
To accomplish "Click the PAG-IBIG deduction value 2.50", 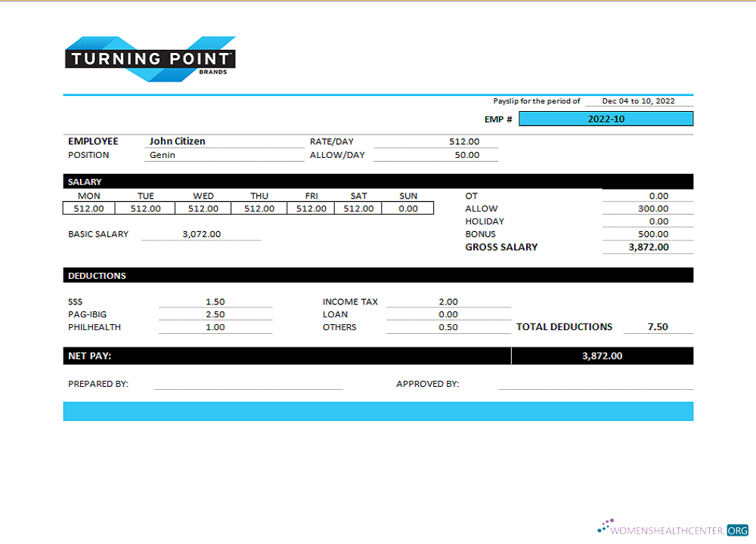I will (215, 314).
